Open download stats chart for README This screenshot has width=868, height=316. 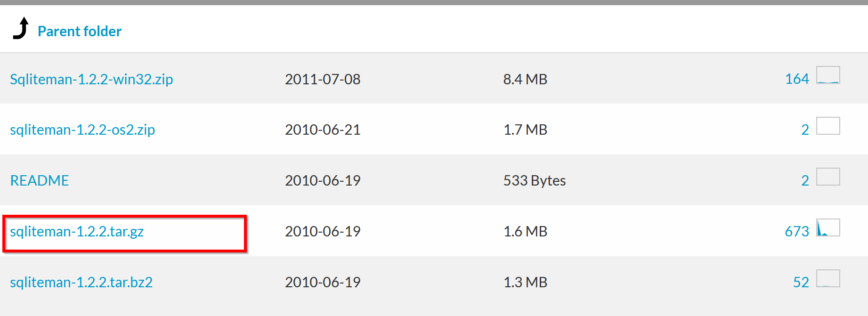point(828,177)
